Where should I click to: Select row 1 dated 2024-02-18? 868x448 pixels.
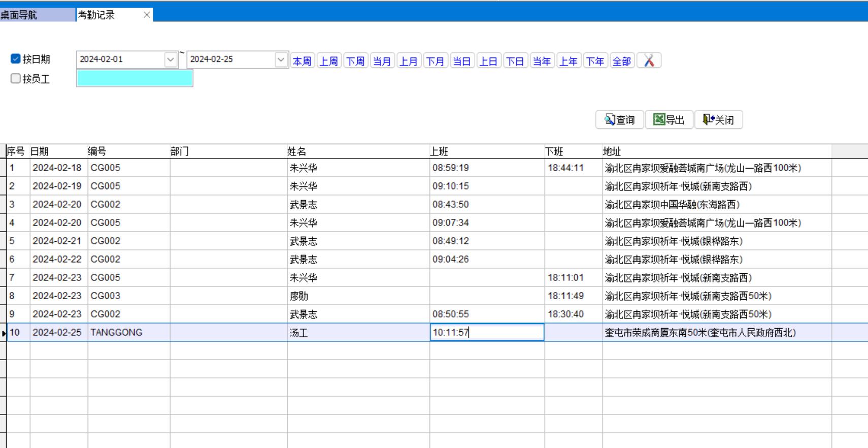pos(57,168)
